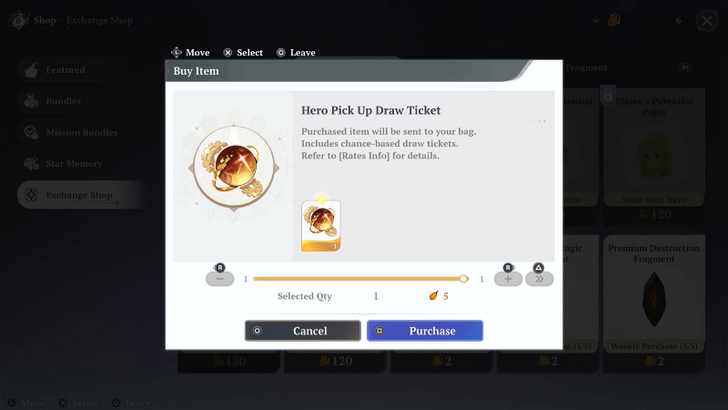Open the Featured shop tab

point(78,70)
